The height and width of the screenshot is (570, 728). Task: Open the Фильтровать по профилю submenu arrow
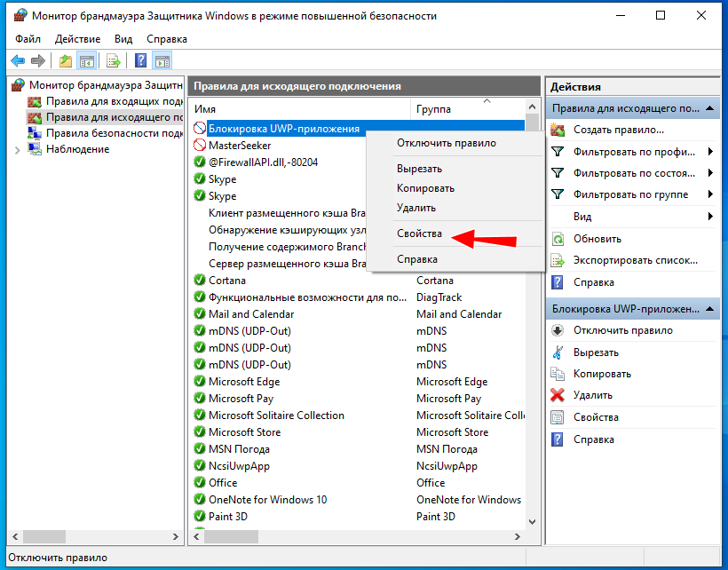point(710,152)
